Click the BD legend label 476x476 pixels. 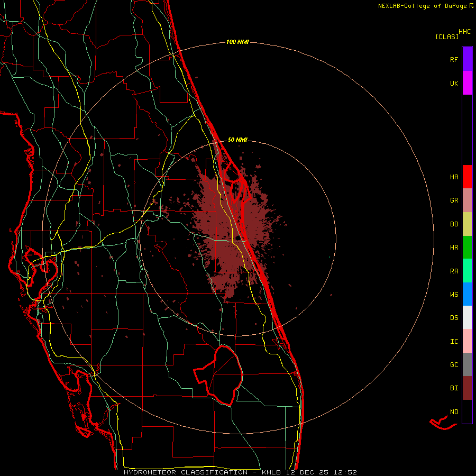point(454,224)
